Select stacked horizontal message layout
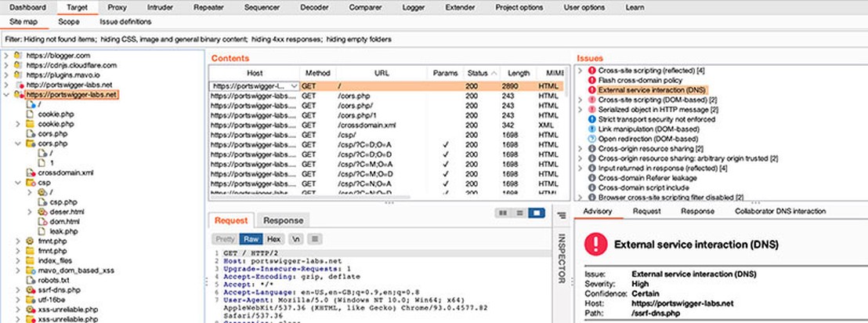 [x=519, y=212]
